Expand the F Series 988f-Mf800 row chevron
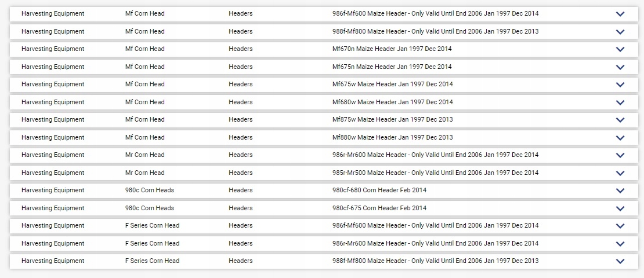The height and width of the screenshot is (278, 644). (620, 261)
